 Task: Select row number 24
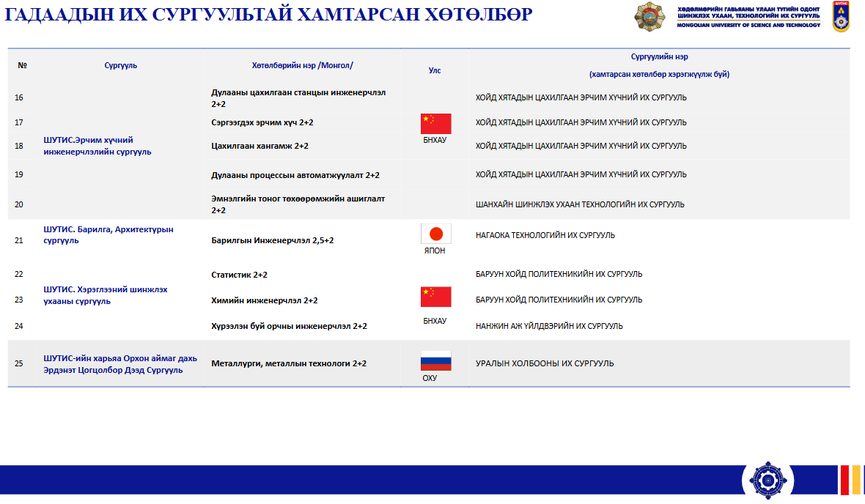click(x=19, y=326)
